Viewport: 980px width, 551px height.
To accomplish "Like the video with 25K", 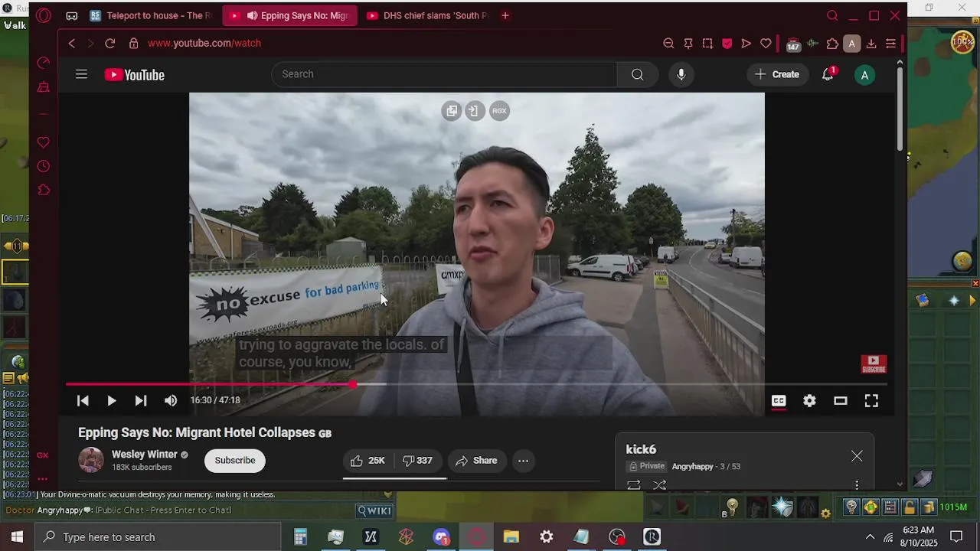I will pyautogui.click(x=368, y=461).
